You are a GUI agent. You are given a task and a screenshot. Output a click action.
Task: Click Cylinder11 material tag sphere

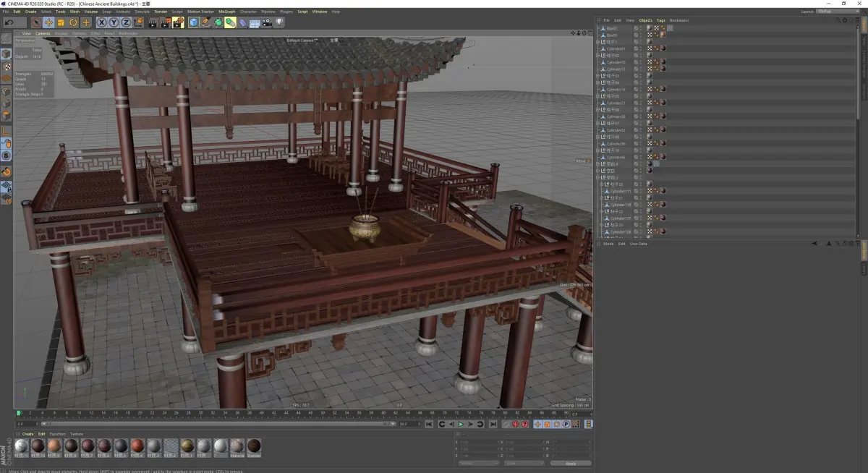663,69
